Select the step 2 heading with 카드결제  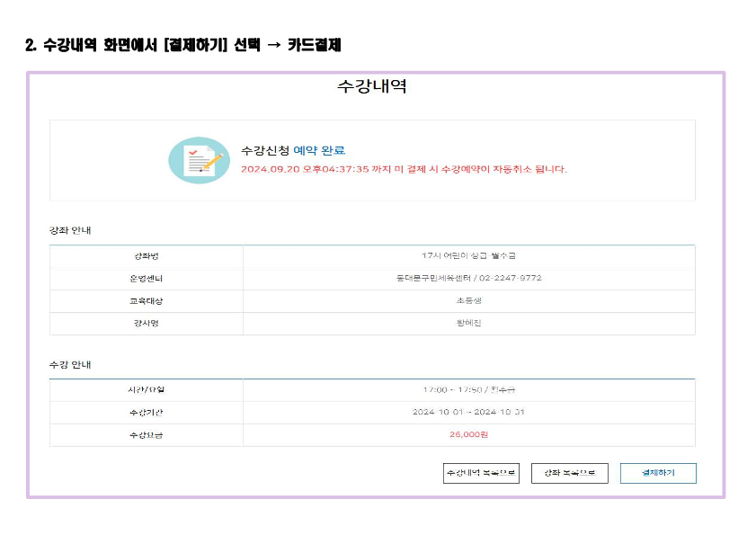(182, 45)
